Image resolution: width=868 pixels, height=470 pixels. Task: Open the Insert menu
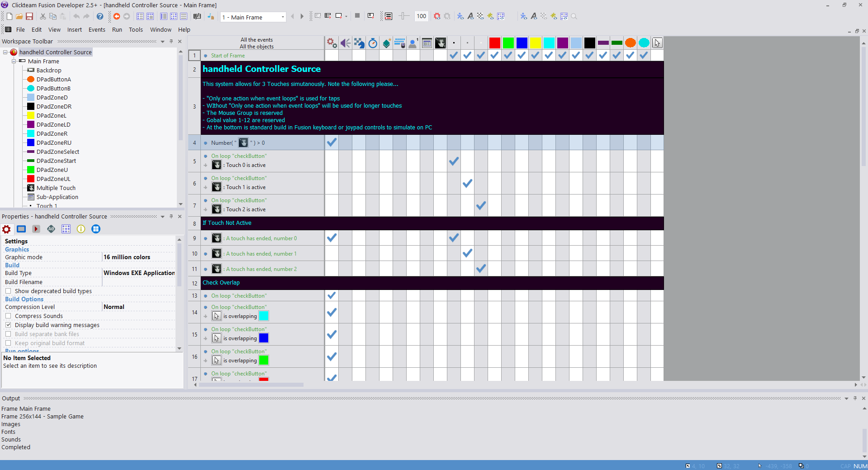75,29
